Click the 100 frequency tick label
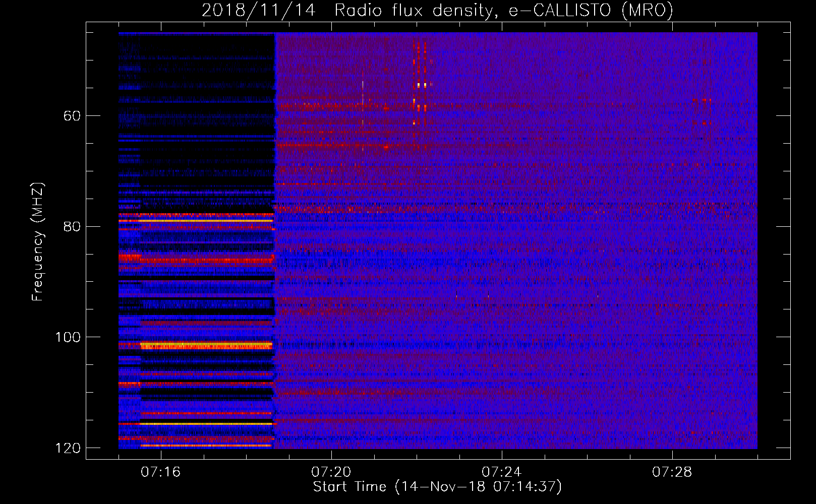816x504 pixels. click(68, 337)
